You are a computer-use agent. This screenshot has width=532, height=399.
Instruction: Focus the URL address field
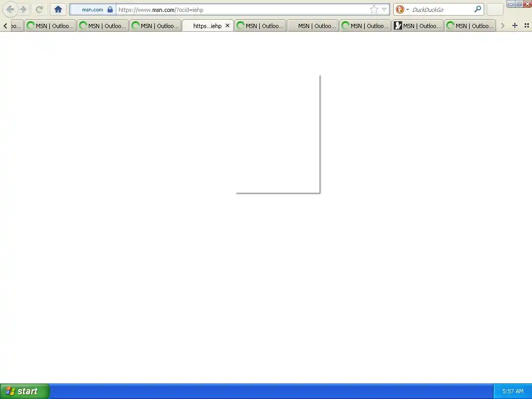coord(242,9)
